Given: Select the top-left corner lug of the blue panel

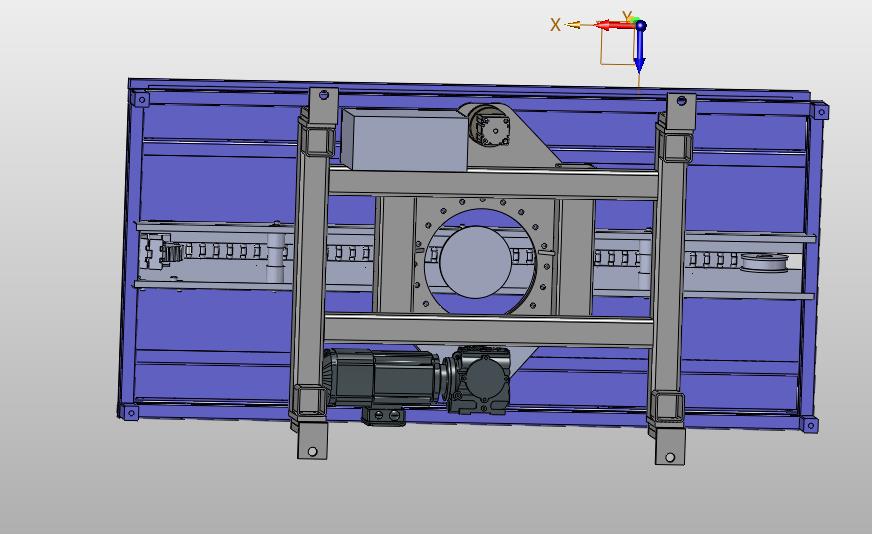Looking at the screenshot, I should point(141,101).
